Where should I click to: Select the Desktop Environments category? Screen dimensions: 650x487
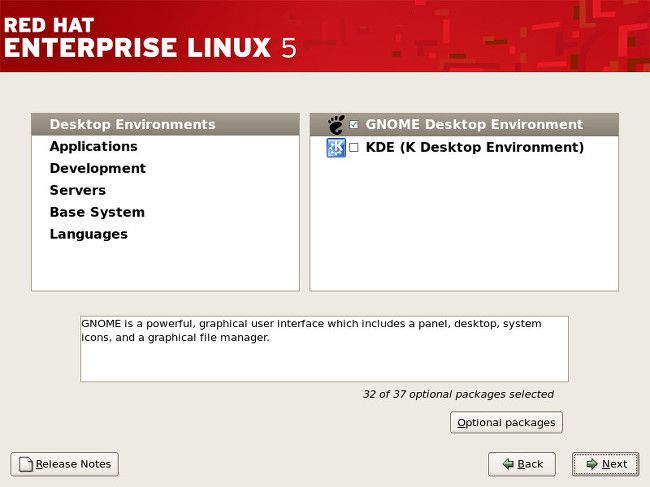click(165, 124)
